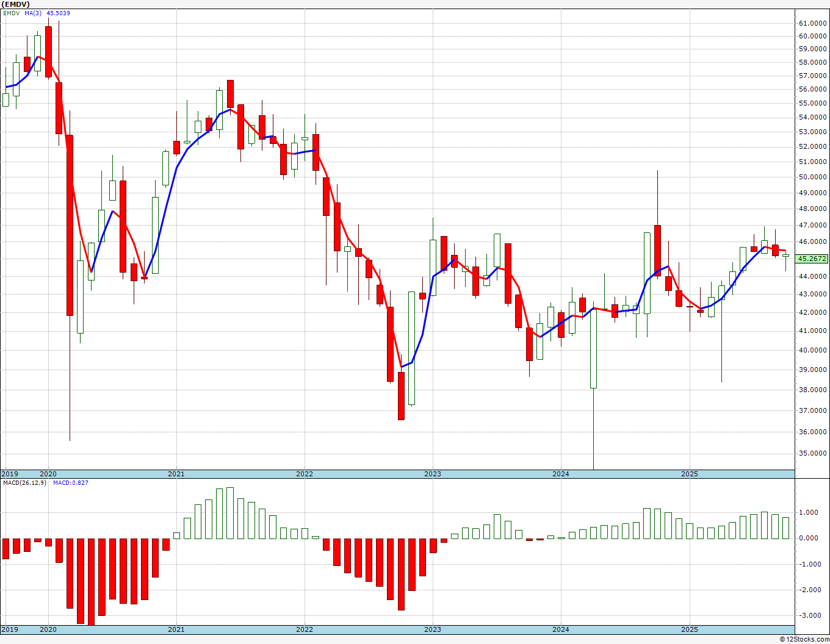The width and height of the screenshot is (830, 644).
Task: Click 2025 on the MACD panel time axis
Action: pyautogui.click(x=689, y=629)
